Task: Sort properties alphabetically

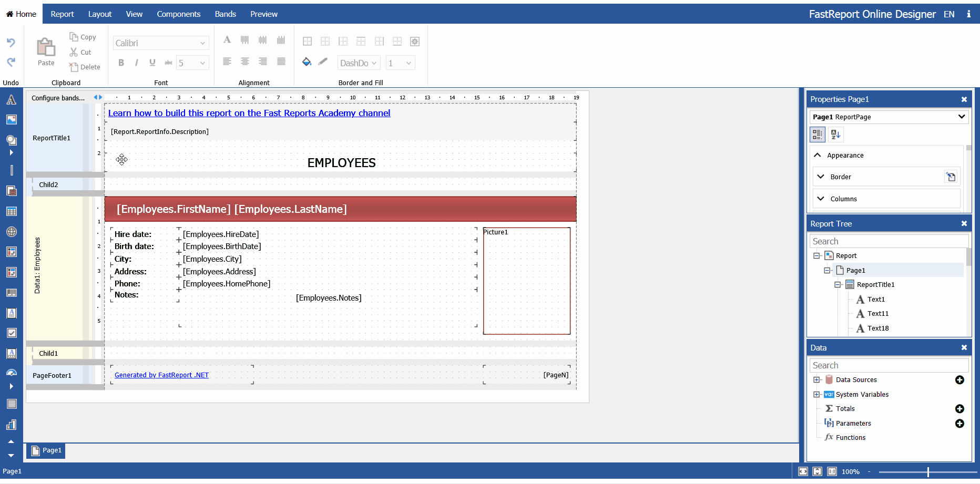Action: [835, 135]
